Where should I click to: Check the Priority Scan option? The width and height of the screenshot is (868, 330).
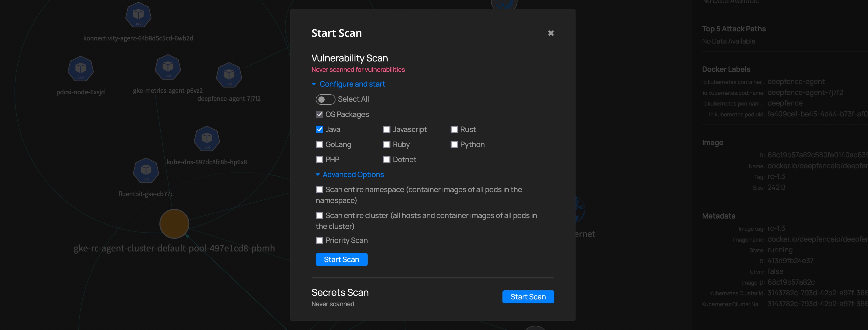(319, 240)
